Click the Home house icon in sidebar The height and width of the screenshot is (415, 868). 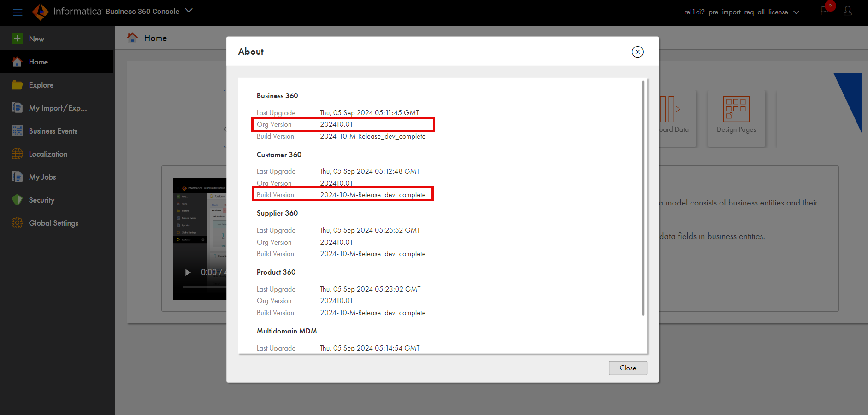[x=17, y=62]
